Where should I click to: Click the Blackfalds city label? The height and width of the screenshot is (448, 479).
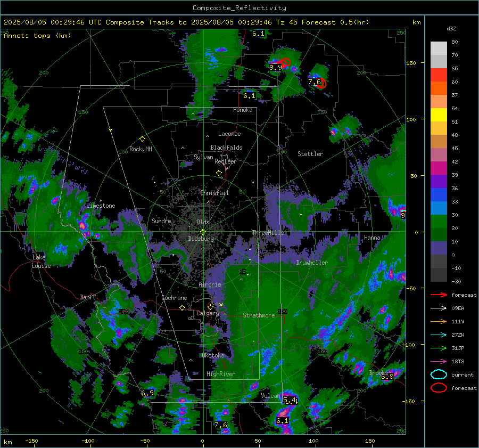pos(226,148)
